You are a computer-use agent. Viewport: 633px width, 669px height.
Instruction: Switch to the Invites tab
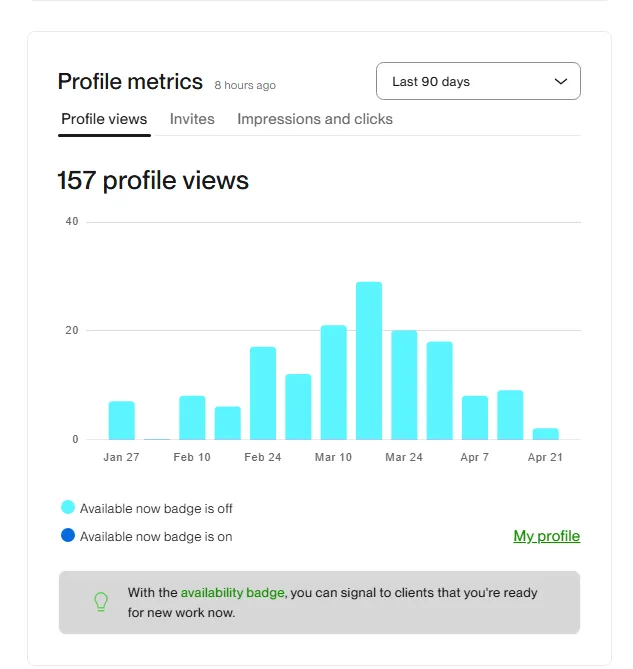[x=192, y=119]
